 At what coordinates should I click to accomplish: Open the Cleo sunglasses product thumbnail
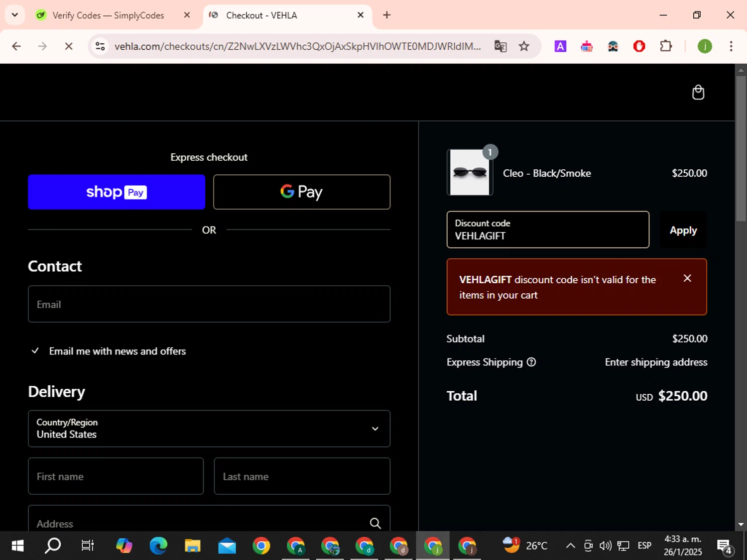click(470, 173)
